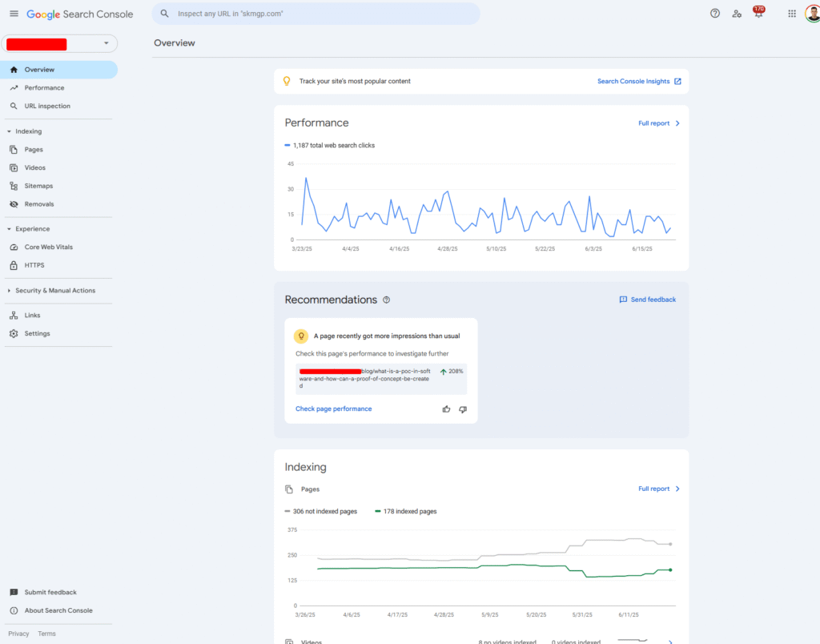This screenshot has width=820, height=644.
Task: Open the main hamburger menu
Action: [x=14, y=14]
